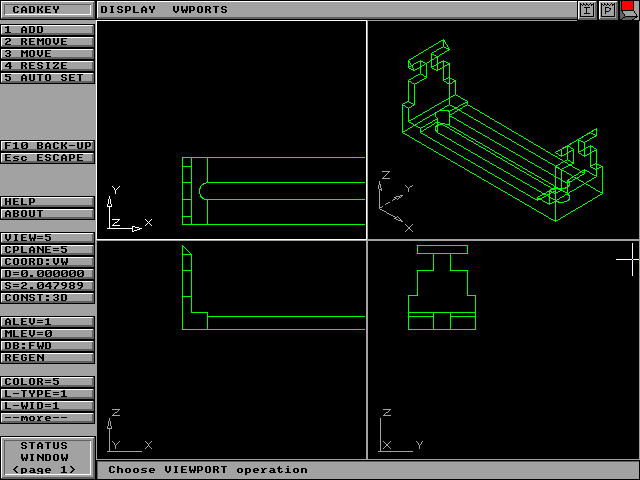The width and height of the screenshot is (640, 480).
Task: Click the STATUS WINDOW page 1 panel
Action: tap(48, 457)
